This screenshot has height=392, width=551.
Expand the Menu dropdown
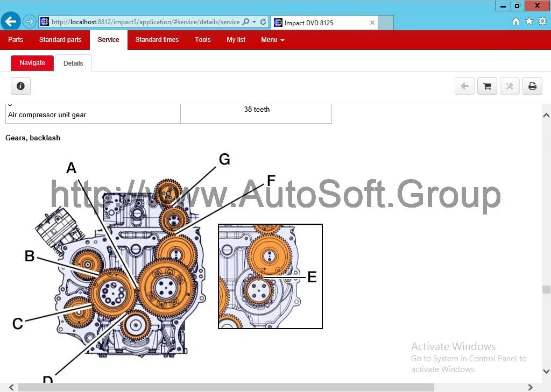272,40
